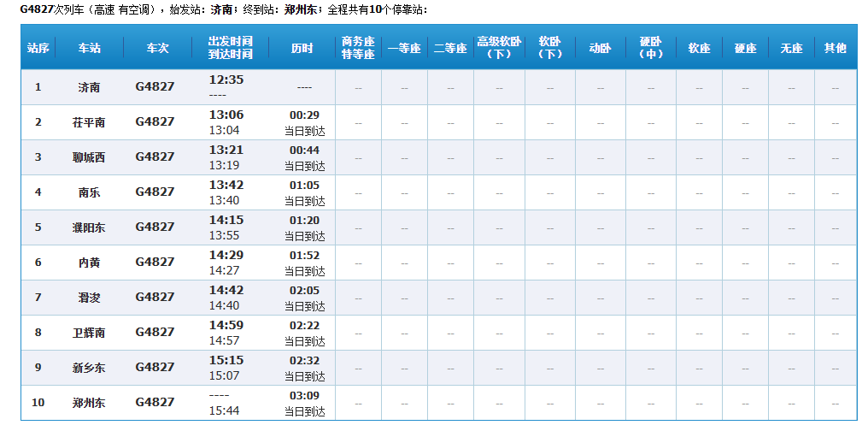
Task: Click departure time 15:15 for 新乡东
Action: [x=226, y=360]
